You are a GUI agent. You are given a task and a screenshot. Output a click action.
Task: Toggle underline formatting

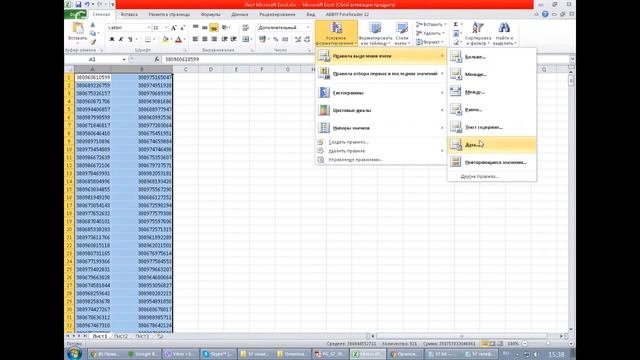click(130, 39)
